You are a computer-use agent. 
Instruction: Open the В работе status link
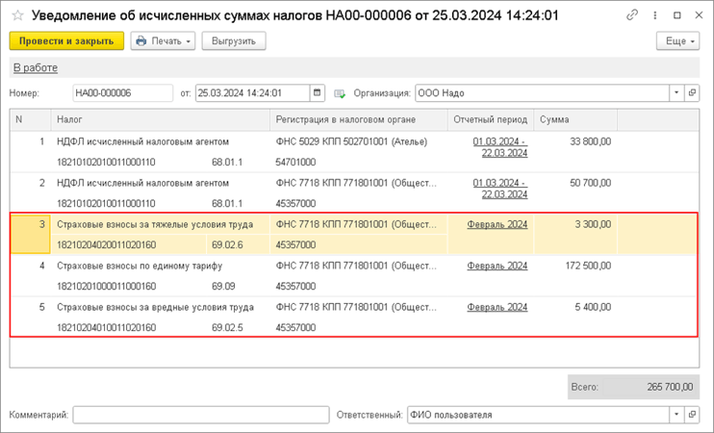(x=34, y=68)
